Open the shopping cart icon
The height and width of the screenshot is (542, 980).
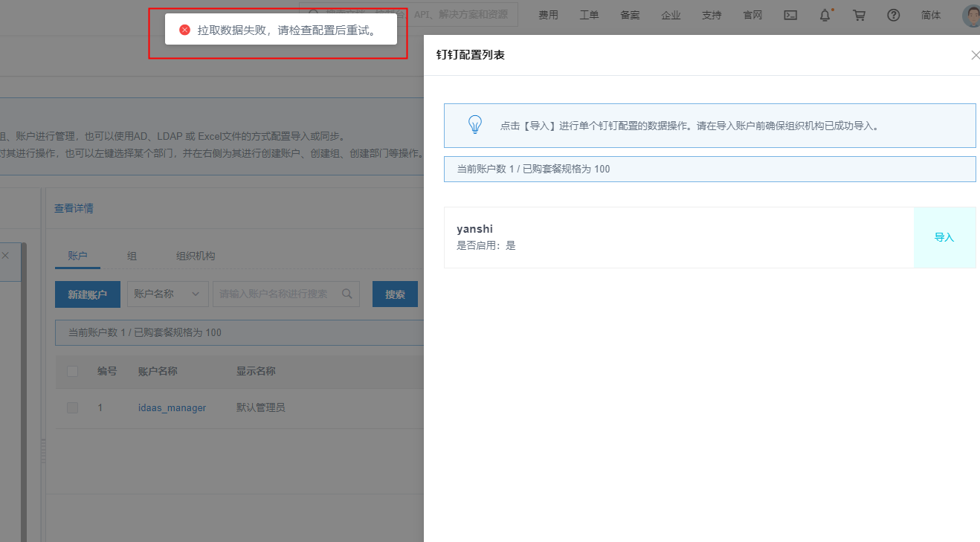click(x=859, y=15)
